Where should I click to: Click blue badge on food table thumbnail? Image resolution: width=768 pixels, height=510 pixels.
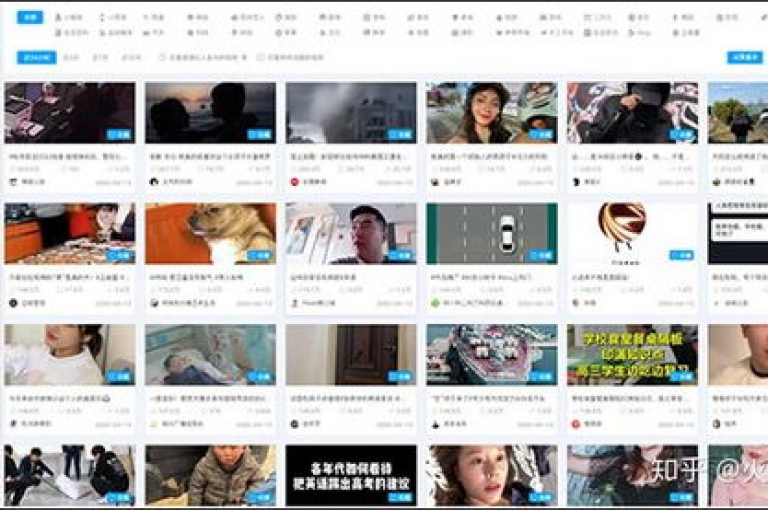click(x=120, y=255)
